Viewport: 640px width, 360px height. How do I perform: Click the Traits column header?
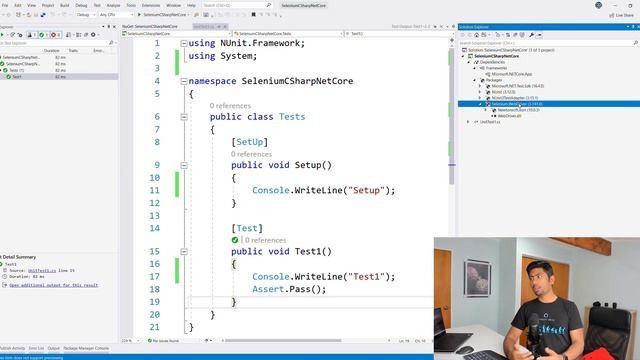point(73,51)
